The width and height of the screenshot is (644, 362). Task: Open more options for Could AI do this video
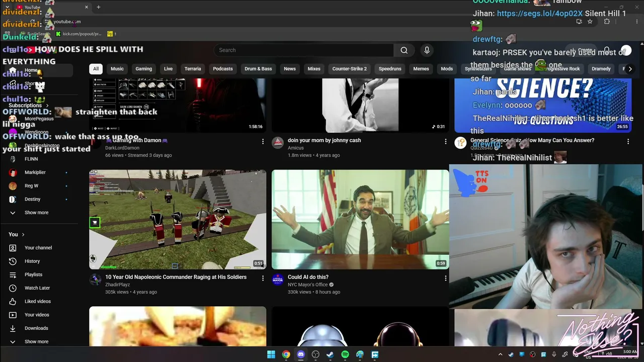tap(445, 278)
